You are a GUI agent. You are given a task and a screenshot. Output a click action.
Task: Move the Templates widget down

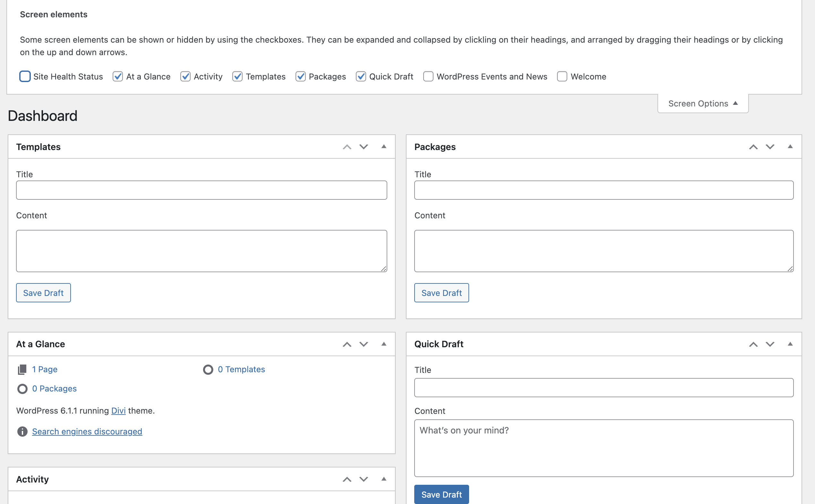364,147
